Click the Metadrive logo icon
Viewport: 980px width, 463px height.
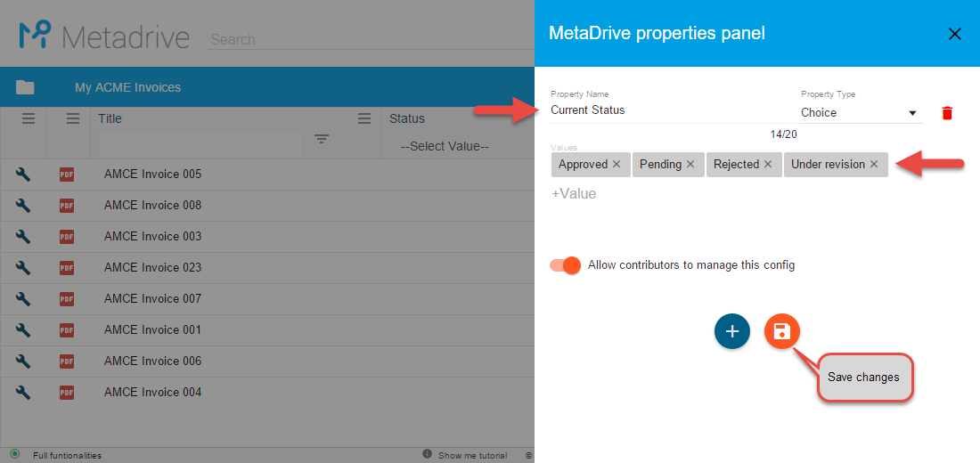[35, 35]
